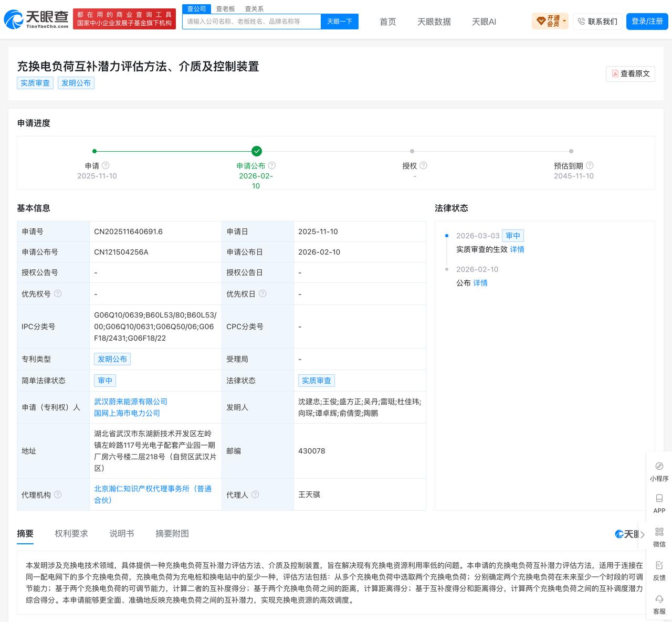Select the 查关系 search tab
672x622 pixels.
tap(254, 9)
